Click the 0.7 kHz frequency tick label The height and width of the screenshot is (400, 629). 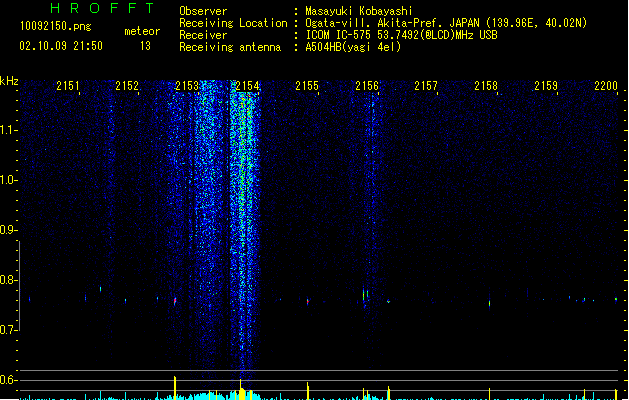pyautogui.click(x=8, y=330)
